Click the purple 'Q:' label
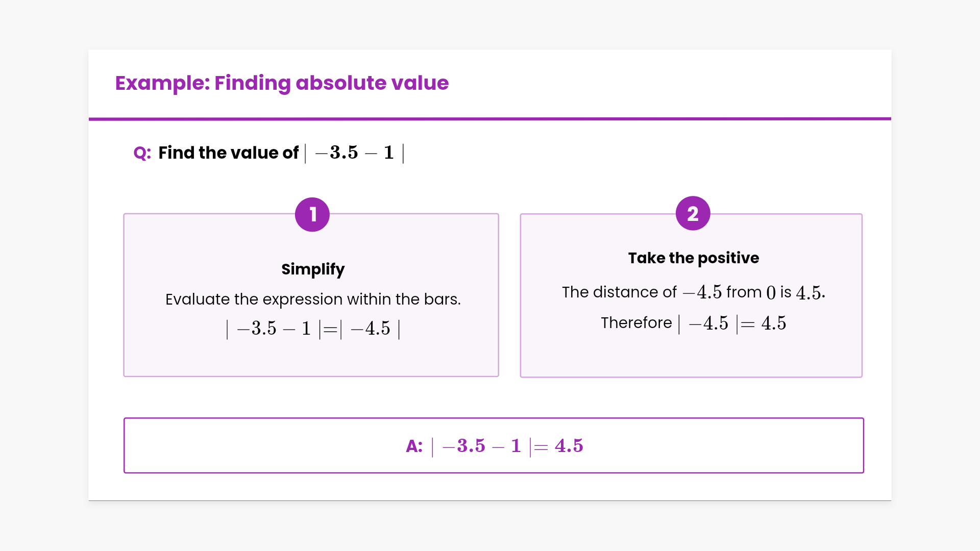 pos(142,153)
